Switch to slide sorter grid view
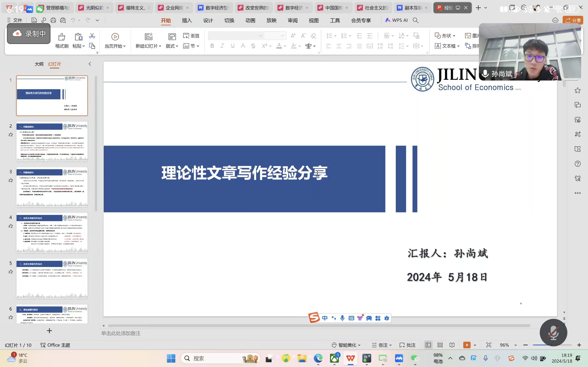 440,345
